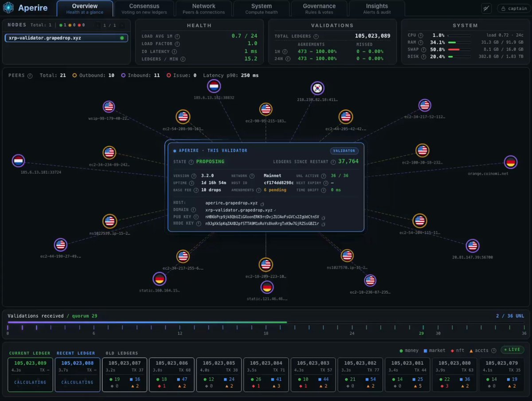Toggle the market legend filter
532x401 pixels.
pos(434,350)
